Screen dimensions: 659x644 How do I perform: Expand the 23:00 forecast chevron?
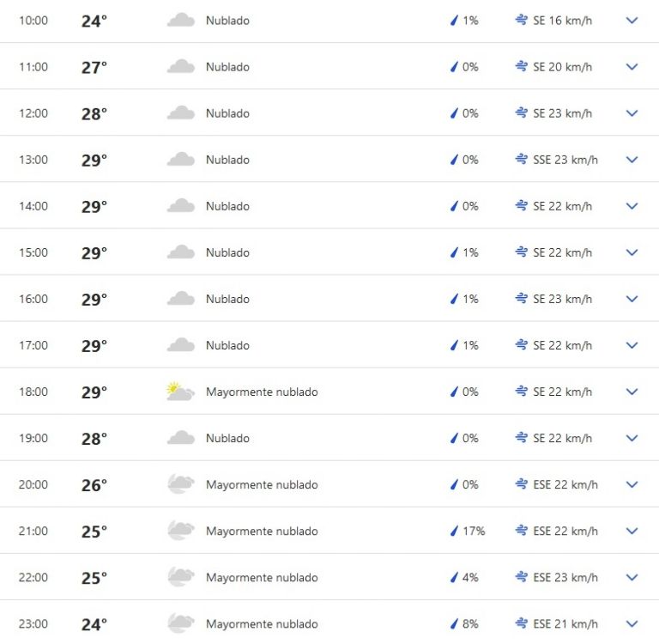coord(632,623)
